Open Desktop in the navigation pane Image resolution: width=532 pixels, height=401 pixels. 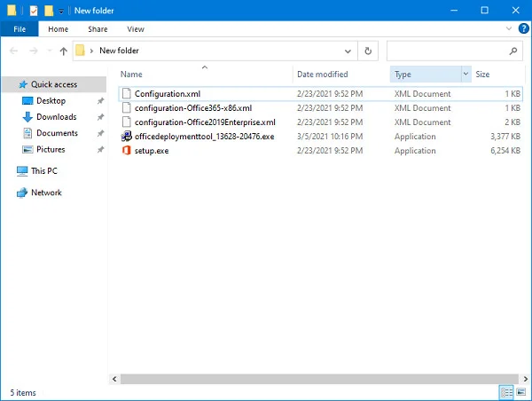coord(51,101)
